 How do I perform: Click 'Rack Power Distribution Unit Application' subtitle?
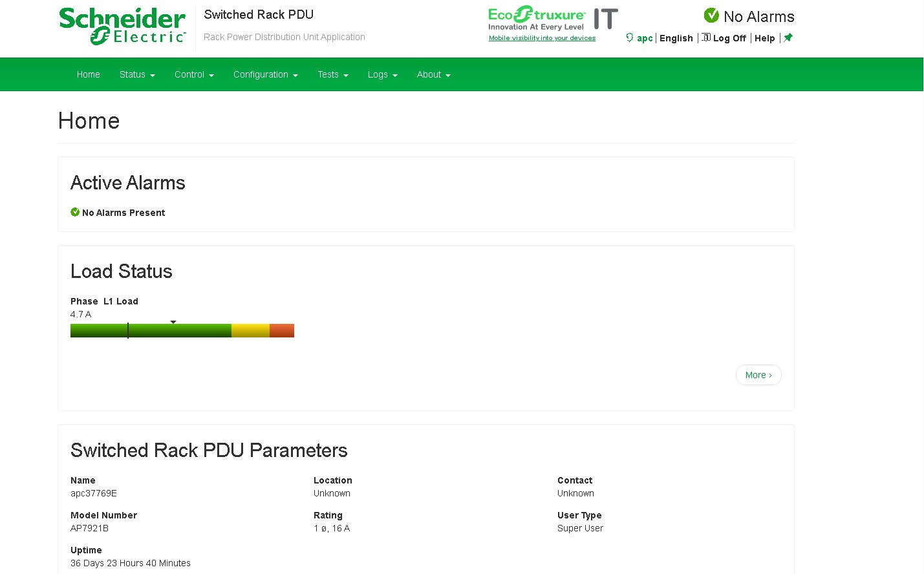(285, 37)
